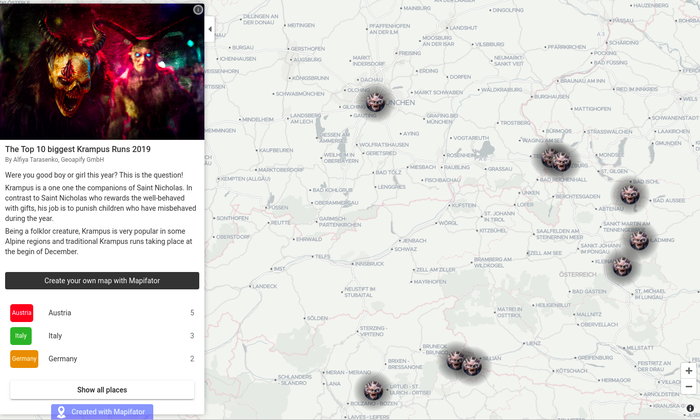This screenshot has width=700, height=420.
Task: Click the Krampus header photo
Action: pyautogui.click(x=100, y=70)
